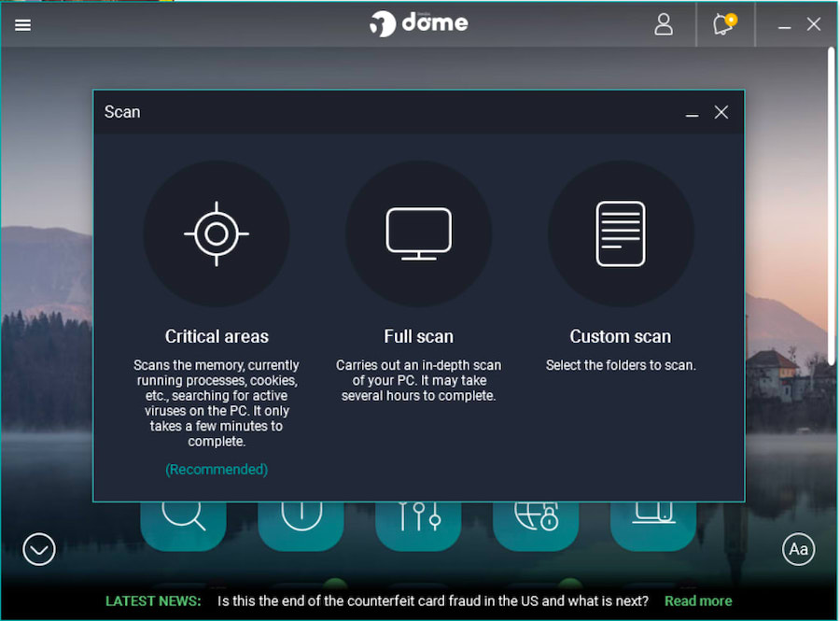Viewport: 840px width, 621px height.
Task: Open the clock-shaped tile
Action: click(301, 526)
